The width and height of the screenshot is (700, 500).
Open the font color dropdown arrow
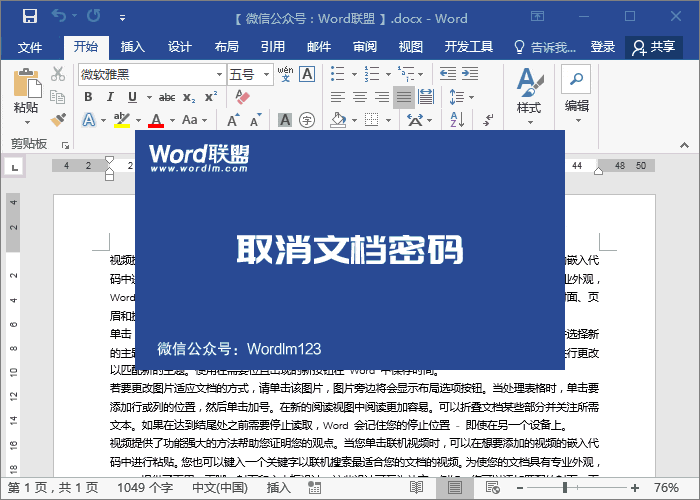pyautogui.click(x=172, y=121)
